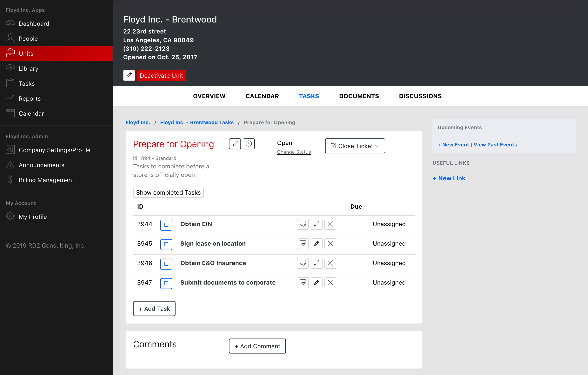This screenshot has height=375, width=588.
Task: Switch to the DOCUMENTS tab
Action: (x=359, y=96)
